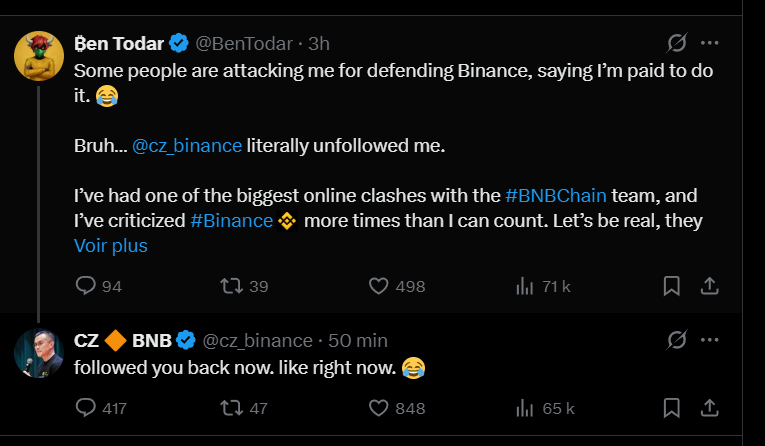
Task: Like Ben Todar's tweet
Action: (378, 286)
